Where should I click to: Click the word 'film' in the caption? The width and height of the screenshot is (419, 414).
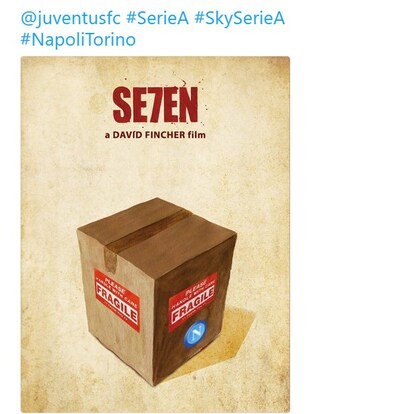tap(197, 135)
